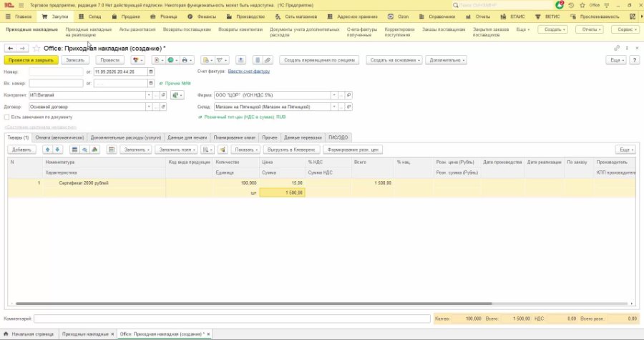
Task: Switch to 'Планирование оплат' tab
Action: click(235, 137)
